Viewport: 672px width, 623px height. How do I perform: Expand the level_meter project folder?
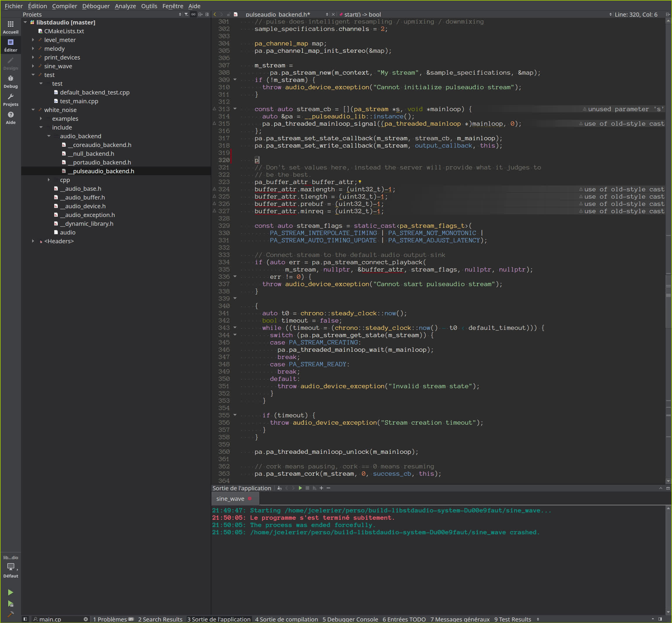click(33, 40)
